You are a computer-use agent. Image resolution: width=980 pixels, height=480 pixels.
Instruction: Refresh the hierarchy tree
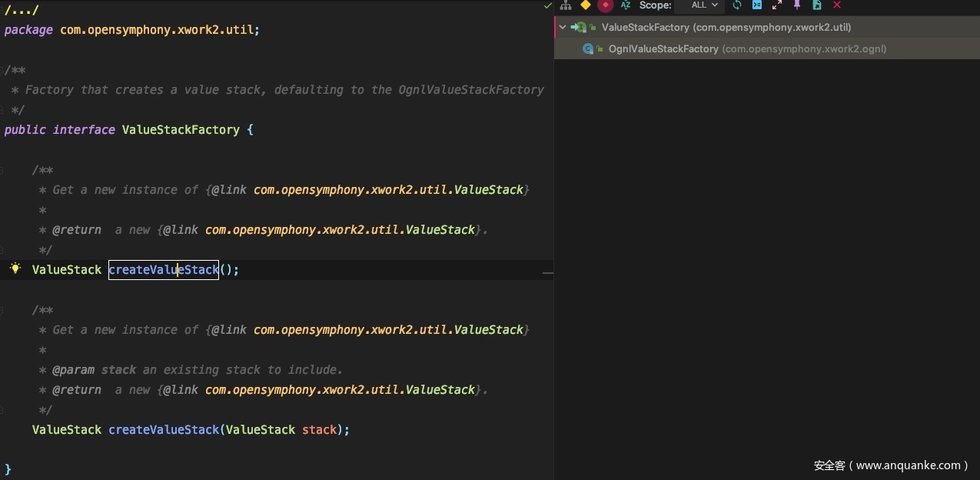[x=737, y=5]
